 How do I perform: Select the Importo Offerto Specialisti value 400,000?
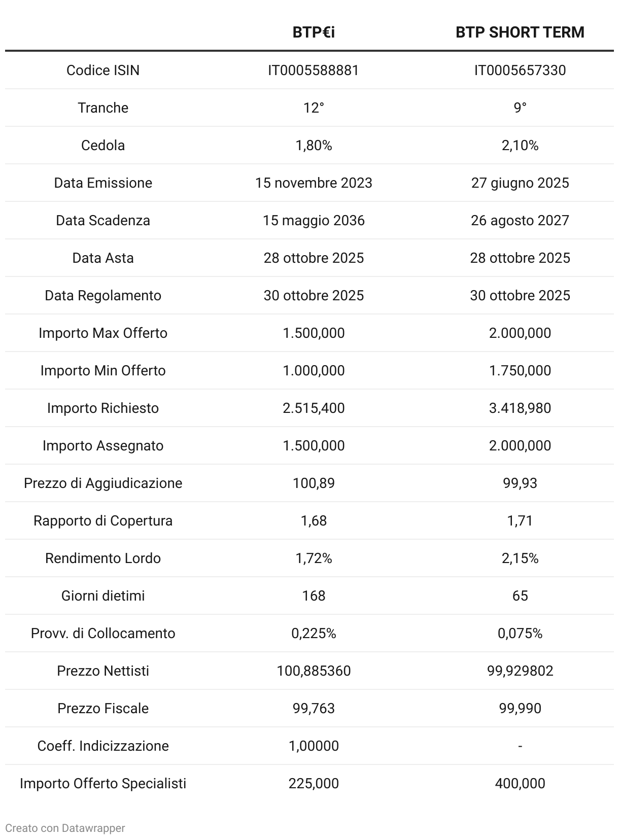pos(520,783)
